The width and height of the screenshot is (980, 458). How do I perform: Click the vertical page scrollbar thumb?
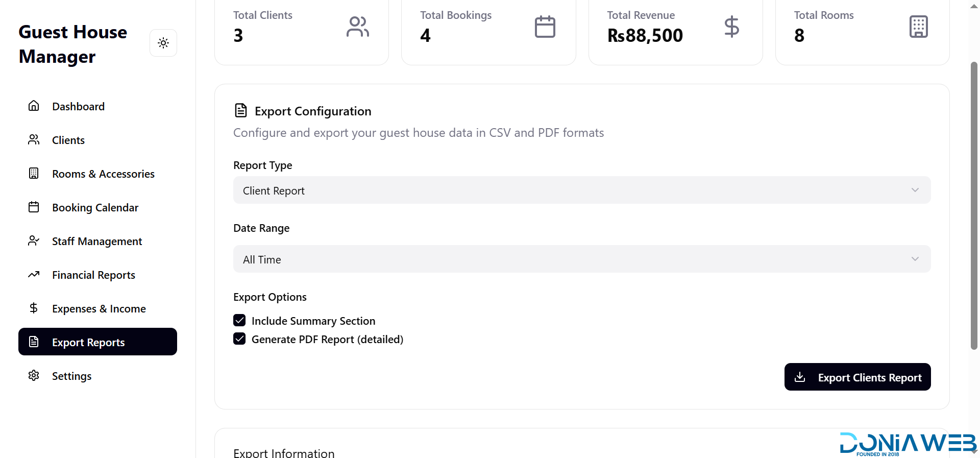(974, 204)
